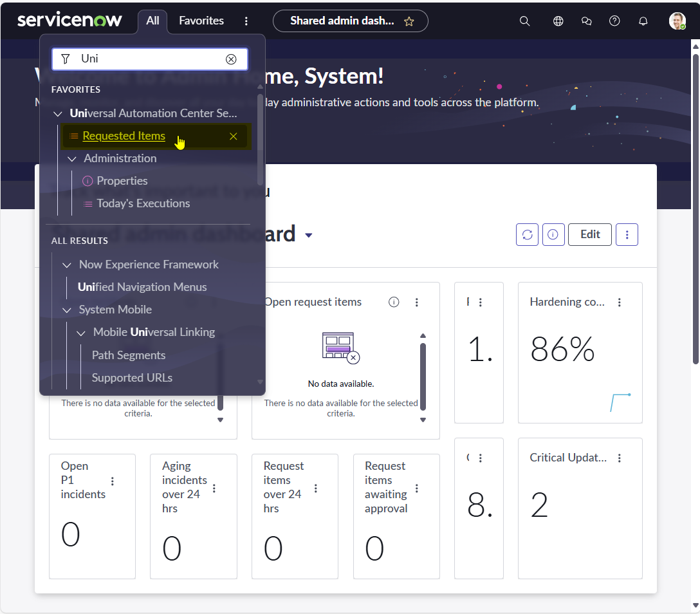Viewport: 700px width, 614px height.
Task: Open Unified Navigation Menus module
Action: [142, 287]
